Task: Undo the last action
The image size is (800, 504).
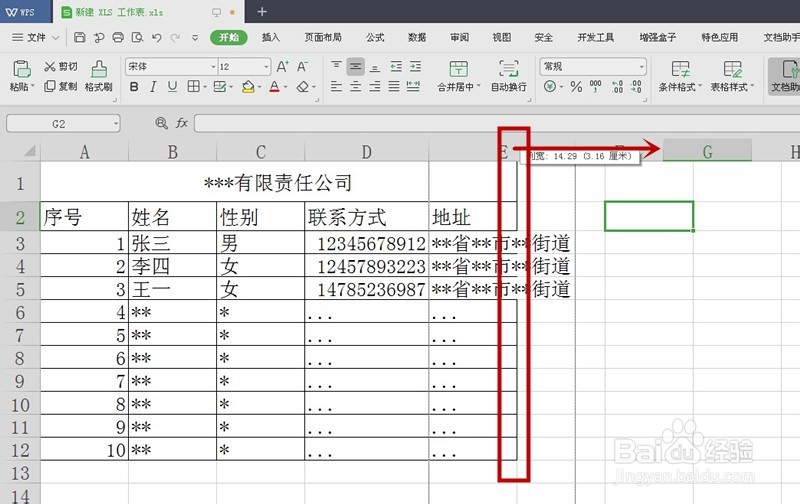Action: point(157,37)
